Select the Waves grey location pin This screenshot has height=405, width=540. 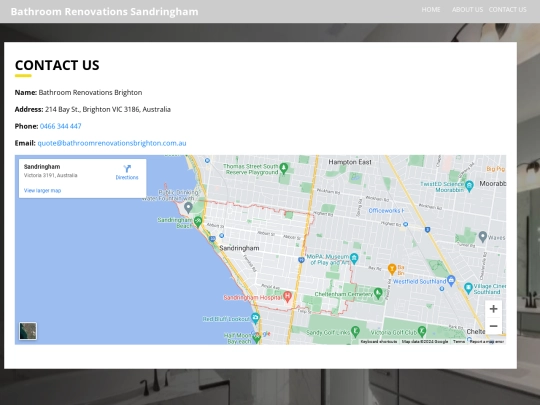(x=483, y=236)
